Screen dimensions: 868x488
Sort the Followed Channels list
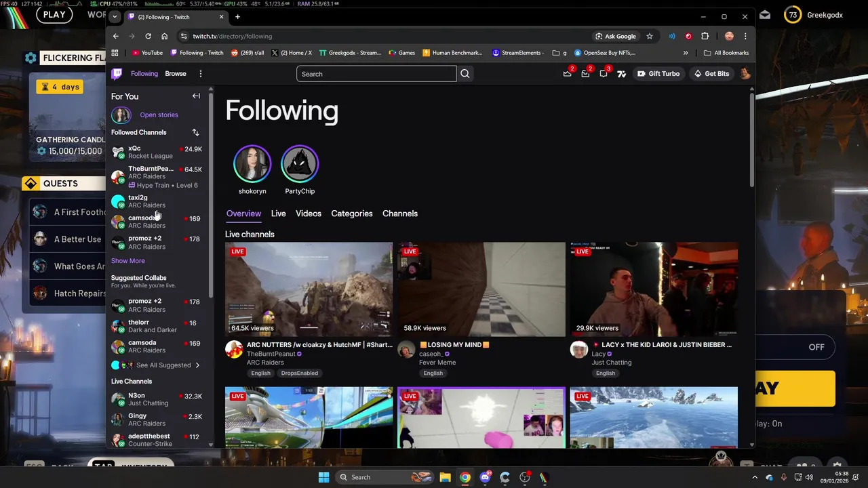coord(195,132)
